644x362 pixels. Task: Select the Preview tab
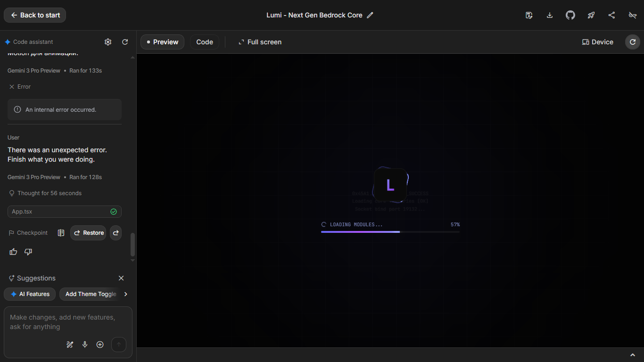[162, 42]
